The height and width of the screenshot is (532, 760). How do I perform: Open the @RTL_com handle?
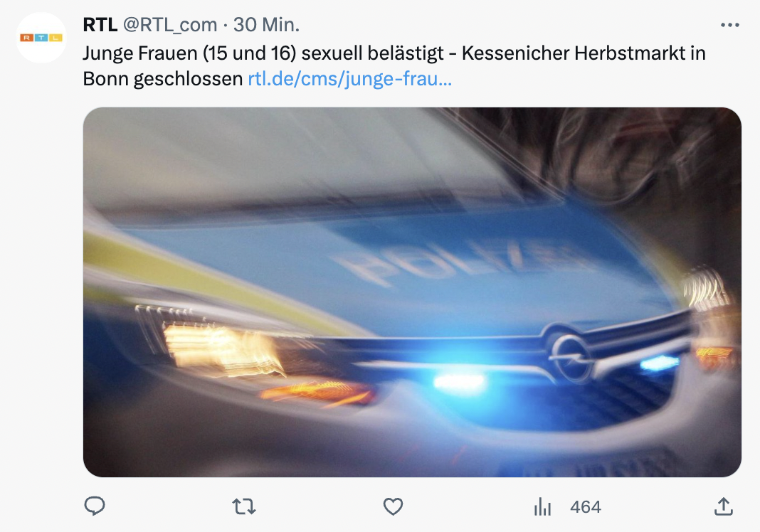click(x=170, y=25)
